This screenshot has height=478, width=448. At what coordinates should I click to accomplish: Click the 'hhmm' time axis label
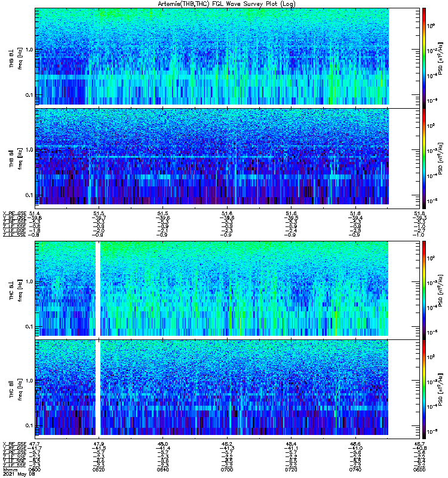[x=9, y=470]
